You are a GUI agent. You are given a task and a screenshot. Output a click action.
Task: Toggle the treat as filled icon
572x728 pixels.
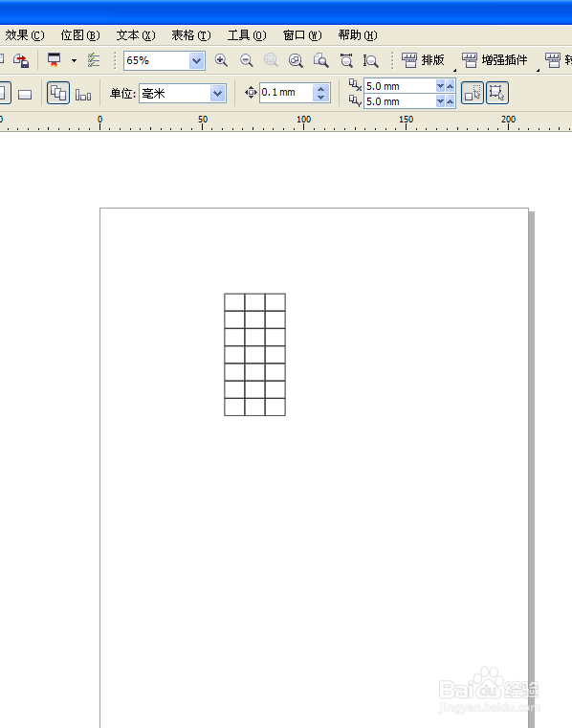tap(473, 93)
